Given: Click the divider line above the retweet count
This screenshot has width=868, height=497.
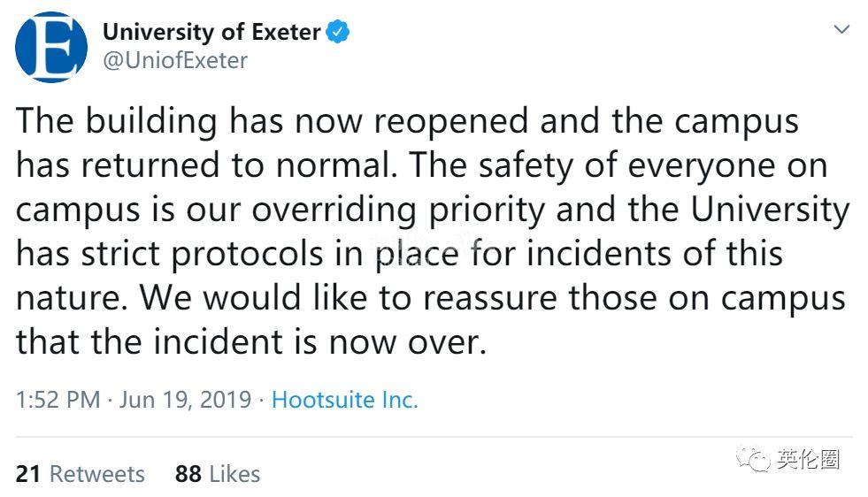Looking at the screenshot, I should pyautogui.click(x=434, y=437).
